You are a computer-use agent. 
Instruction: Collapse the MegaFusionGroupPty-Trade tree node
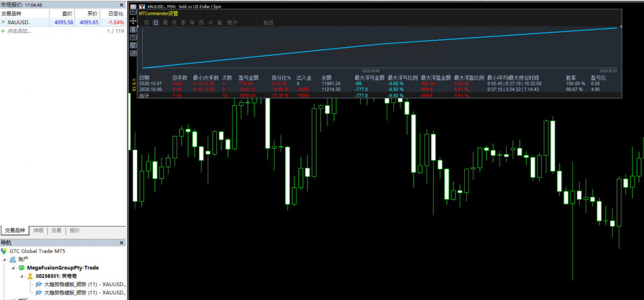pos(14,267)
